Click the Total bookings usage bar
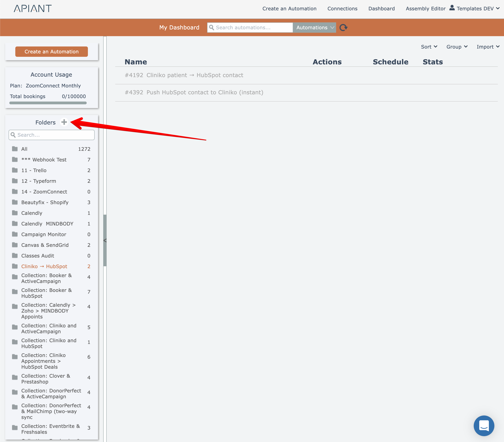Viewport: 504px width, 442px height. [x=48, y=103]
